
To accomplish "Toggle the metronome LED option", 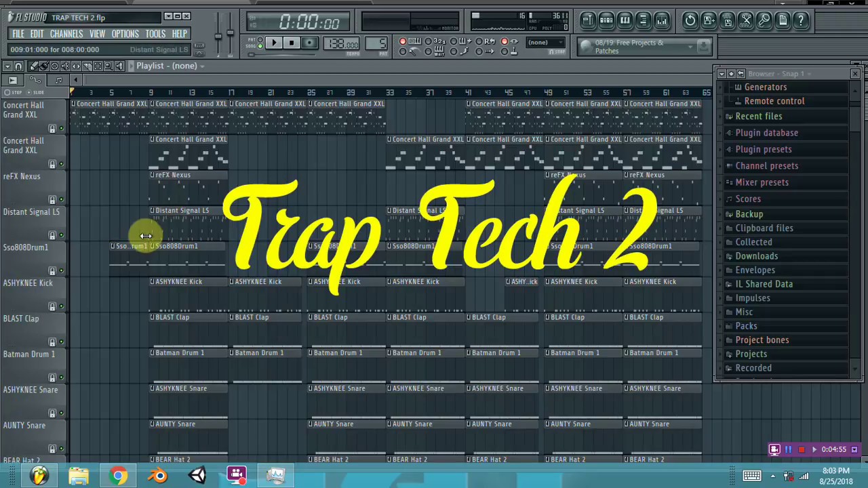I will tap(403, 52).
